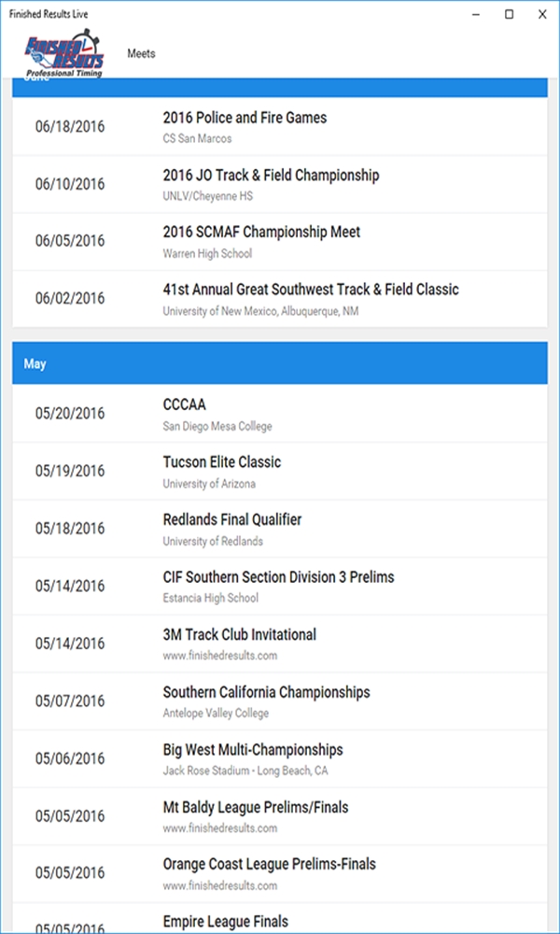Select the Tucson Elite Classic meet
Screen dimensions: 560x934
221,462
